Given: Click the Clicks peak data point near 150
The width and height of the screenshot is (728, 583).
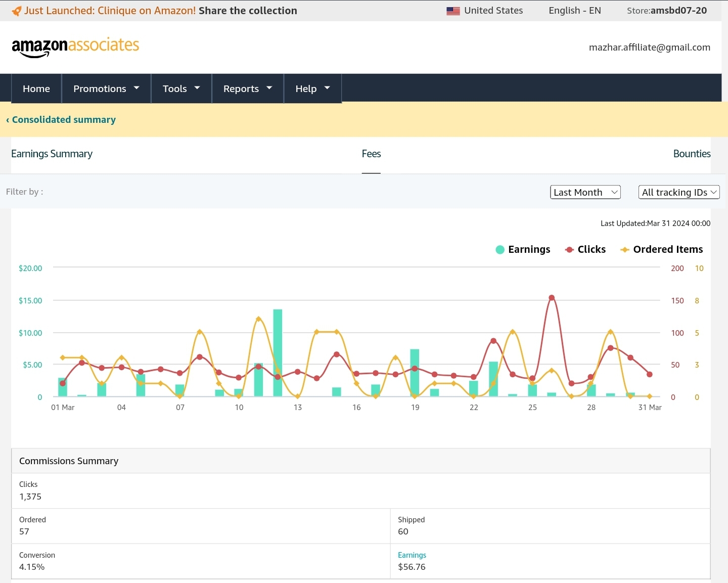Looking at the screenshot, I should pos(552,298).
